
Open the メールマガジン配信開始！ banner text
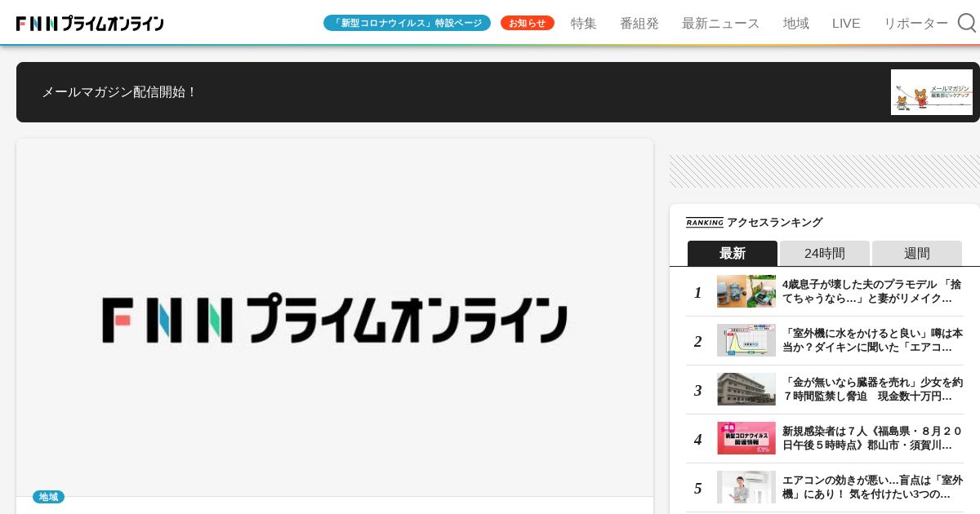[x=120, y=92]
